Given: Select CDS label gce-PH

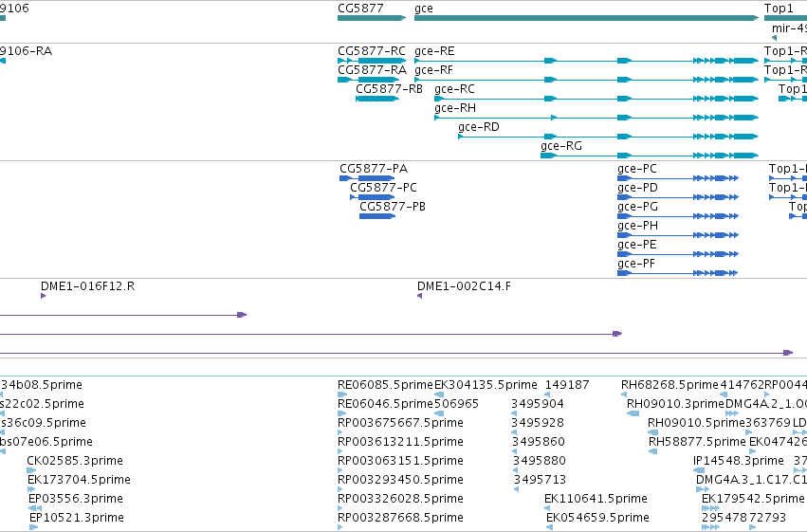Looking at the screenshot, I should [x=637, y=226].
